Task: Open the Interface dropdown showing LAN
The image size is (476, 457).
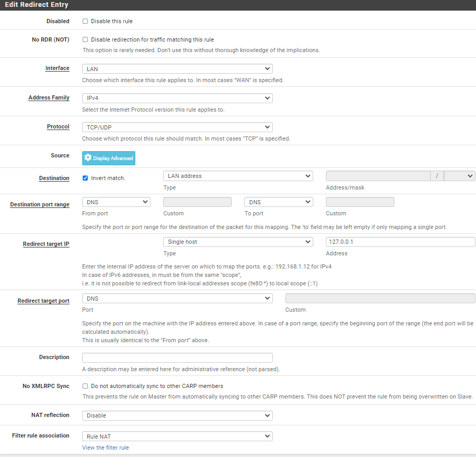Action: [177, 69]
